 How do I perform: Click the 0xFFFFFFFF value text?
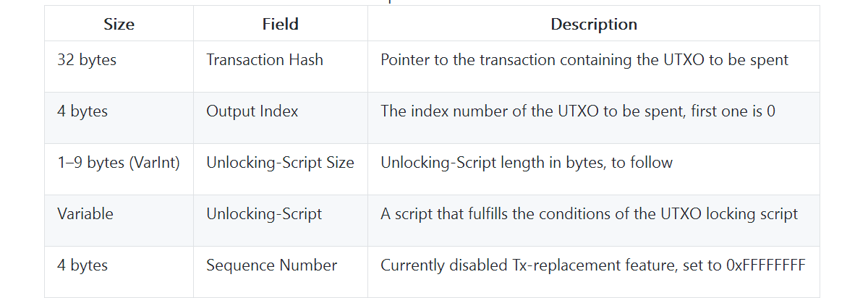tap(765, 265)
